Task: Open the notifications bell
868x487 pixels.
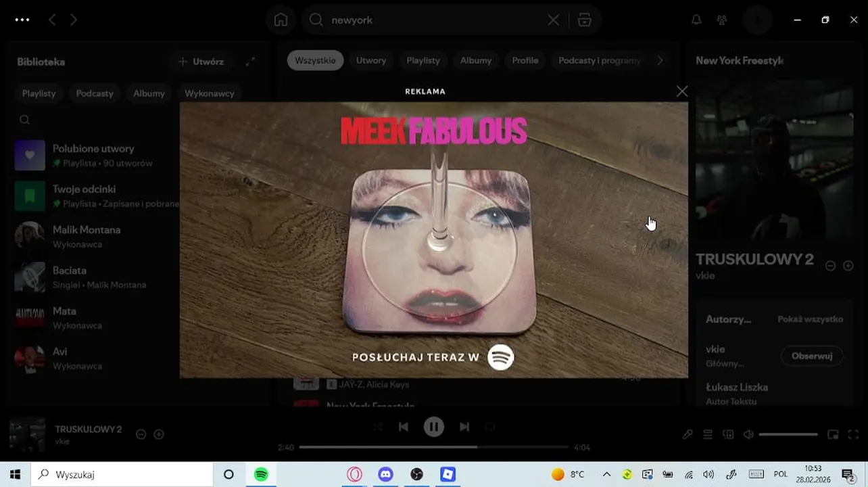Action: click(x=696, y=20)
